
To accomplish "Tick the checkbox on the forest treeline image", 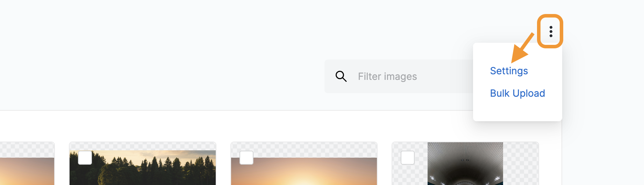I will [x=85, y=158].
